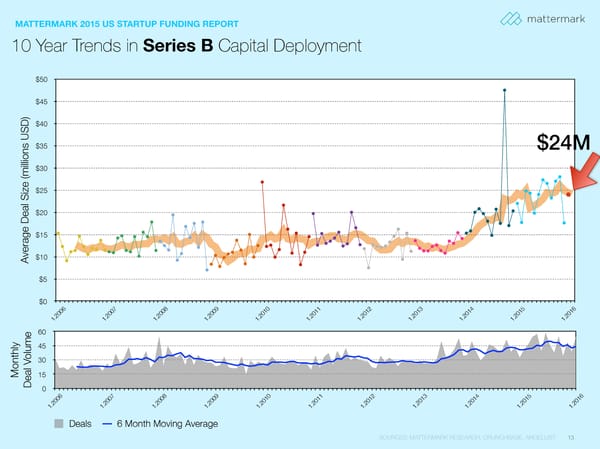This screenshot has height=449, width=600.
Task: Click the Deals legend label text
Action: coord(81,424)
